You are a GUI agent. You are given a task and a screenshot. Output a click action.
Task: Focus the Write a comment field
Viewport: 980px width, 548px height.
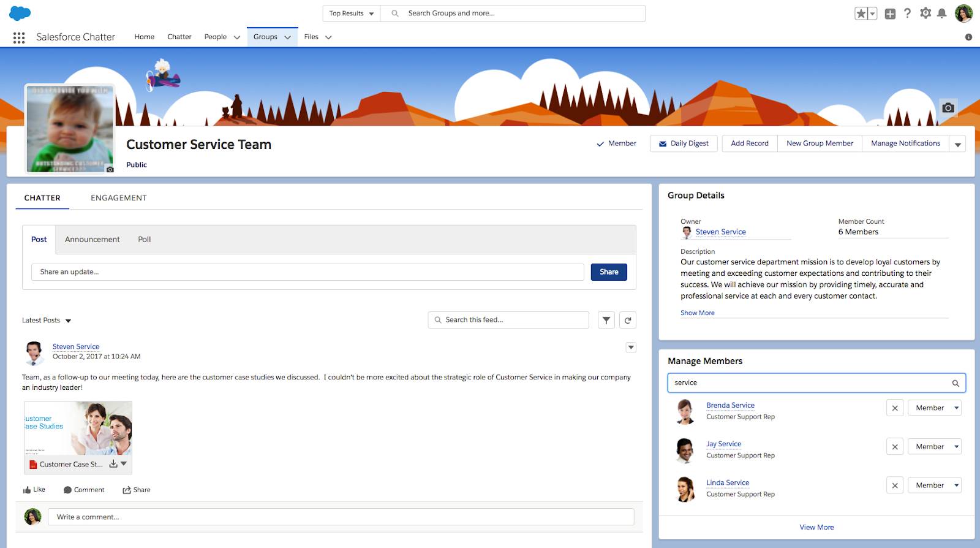point(341,517)
